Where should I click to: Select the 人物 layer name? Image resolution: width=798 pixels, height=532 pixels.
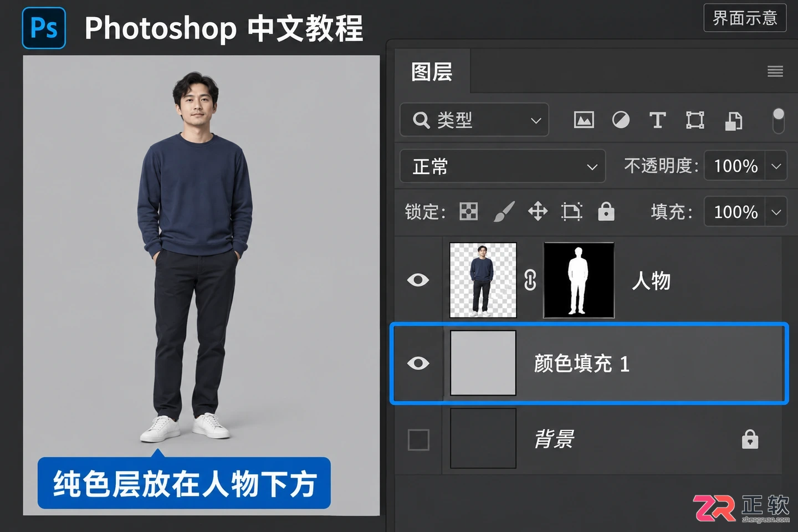652,280
